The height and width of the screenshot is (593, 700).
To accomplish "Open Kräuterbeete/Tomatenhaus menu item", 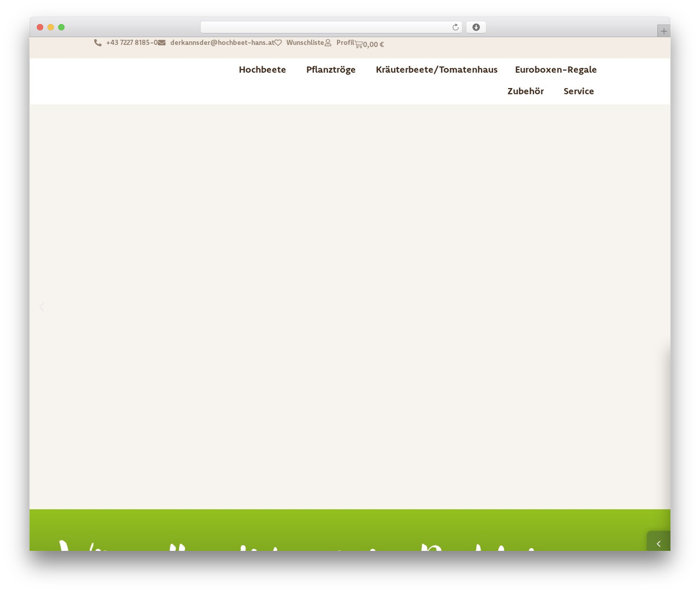I will click(x=436, y=69).
